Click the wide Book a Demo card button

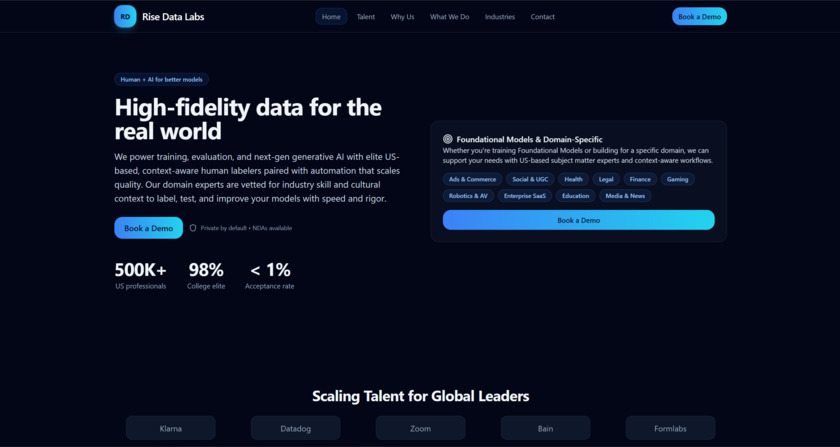578,220
